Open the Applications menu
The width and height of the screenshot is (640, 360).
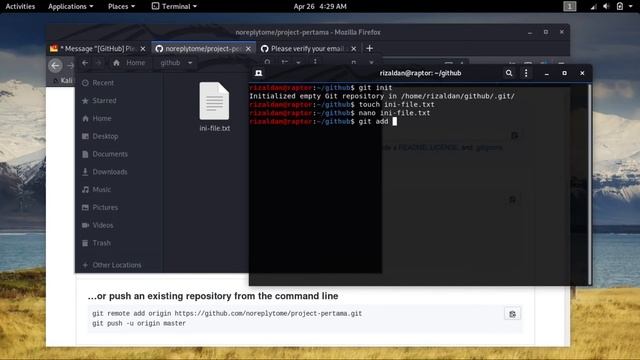click(70, 6)
